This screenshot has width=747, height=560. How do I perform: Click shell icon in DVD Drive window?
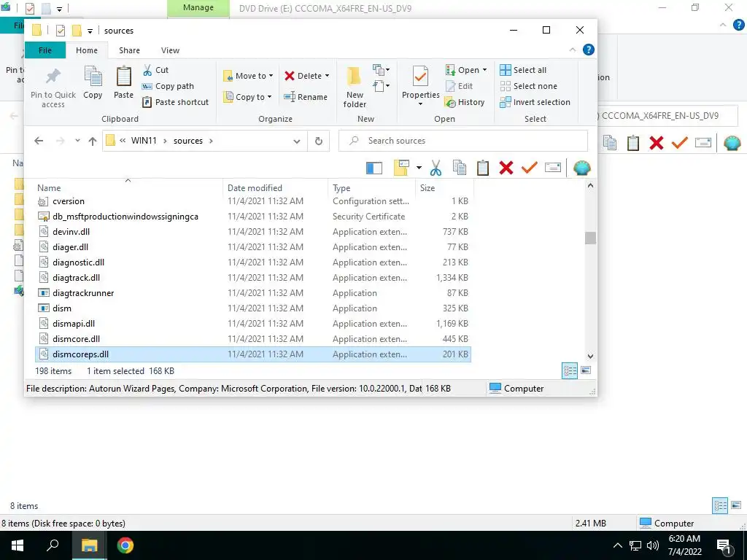[x=732, y=142]
